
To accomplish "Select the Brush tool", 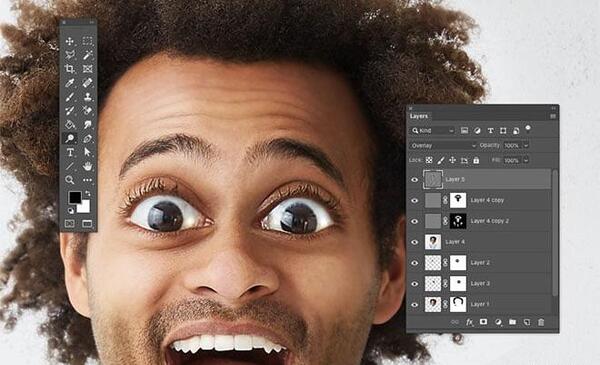I will 70,97.
